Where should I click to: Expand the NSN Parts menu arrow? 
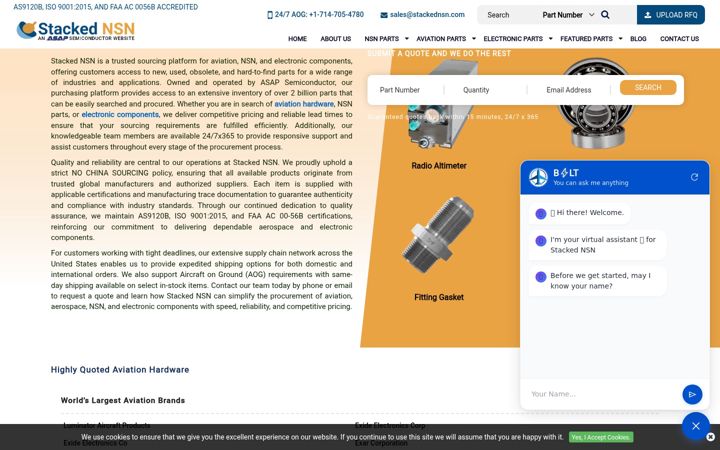click(406, 39)
